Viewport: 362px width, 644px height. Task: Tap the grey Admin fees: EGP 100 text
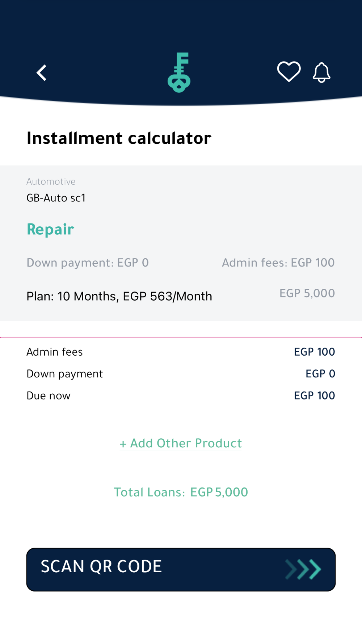pyautogui.click(x=278, y=263)
